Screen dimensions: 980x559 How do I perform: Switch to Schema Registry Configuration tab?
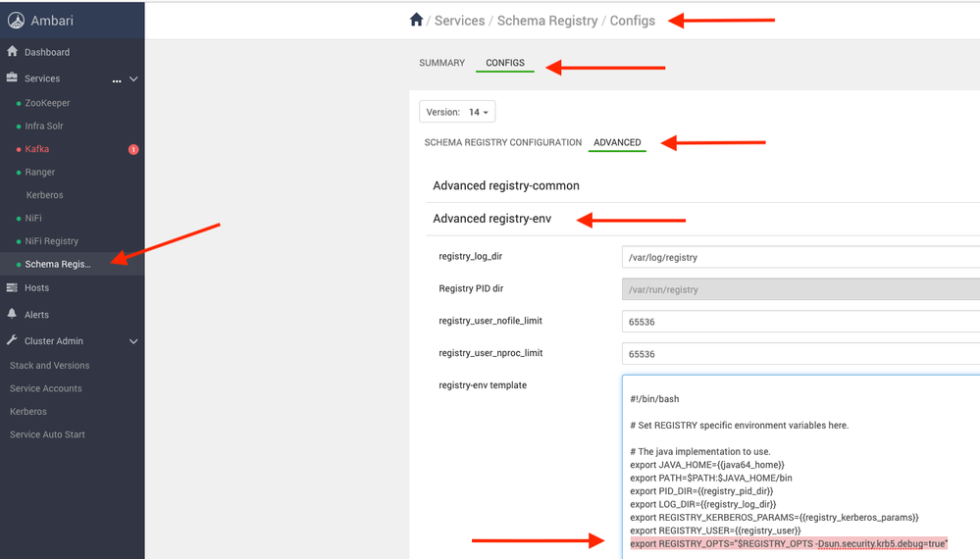[502, 143]
